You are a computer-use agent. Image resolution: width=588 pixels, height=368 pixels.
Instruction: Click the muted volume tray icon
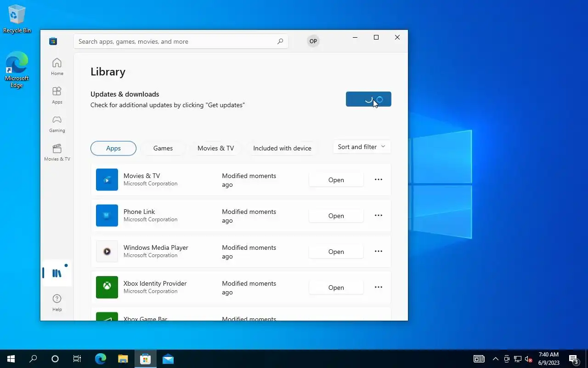(528, 359)
